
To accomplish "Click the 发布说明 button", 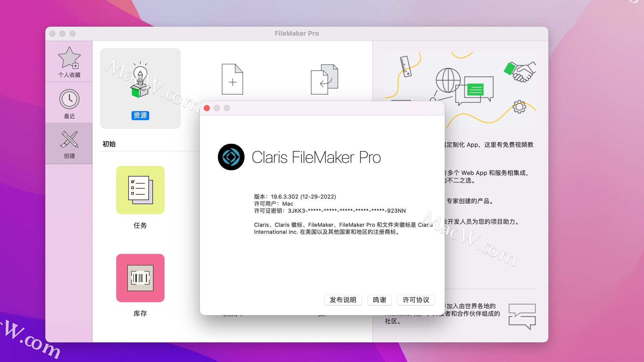I will (x=343, y=300).
